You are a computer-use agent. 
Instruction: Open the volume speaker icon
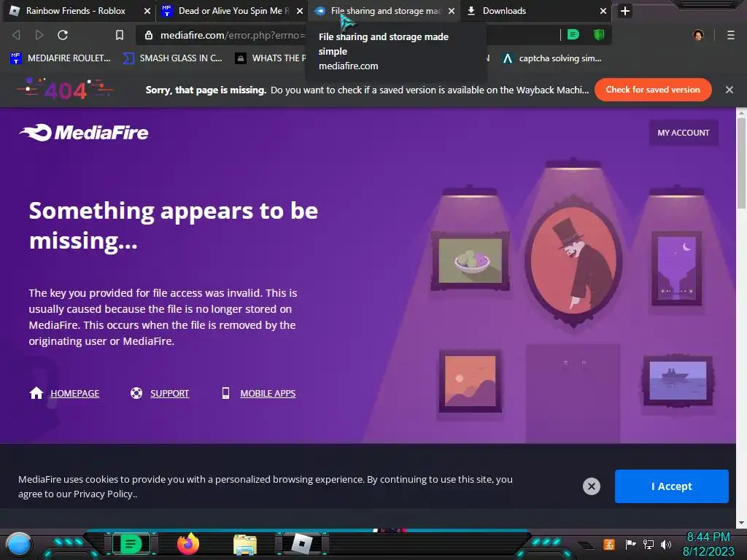pyautogui.click(x=665, y=544)
